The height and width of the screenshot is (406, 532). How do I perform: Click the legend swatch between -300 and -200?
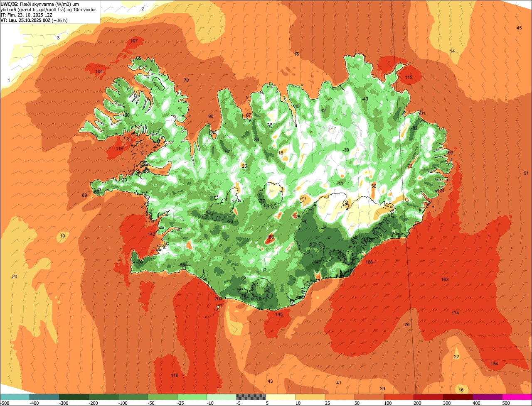[x=74, y=397]
